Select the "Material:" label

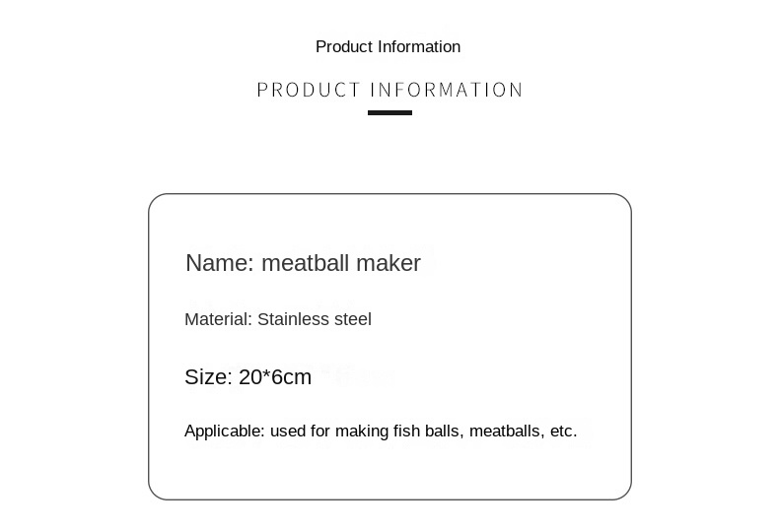pyautogui.click(x=218, y=319)
